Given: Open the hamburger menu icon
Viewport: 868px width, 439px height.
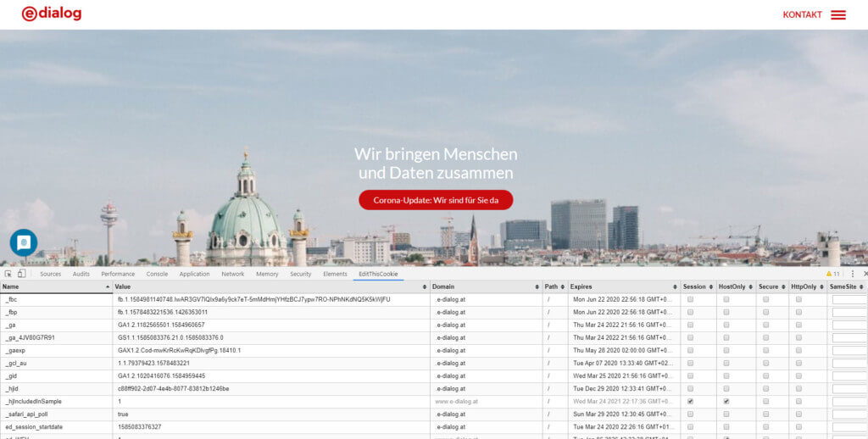Looking at the screenshot, I should click(x=837, y=14).
